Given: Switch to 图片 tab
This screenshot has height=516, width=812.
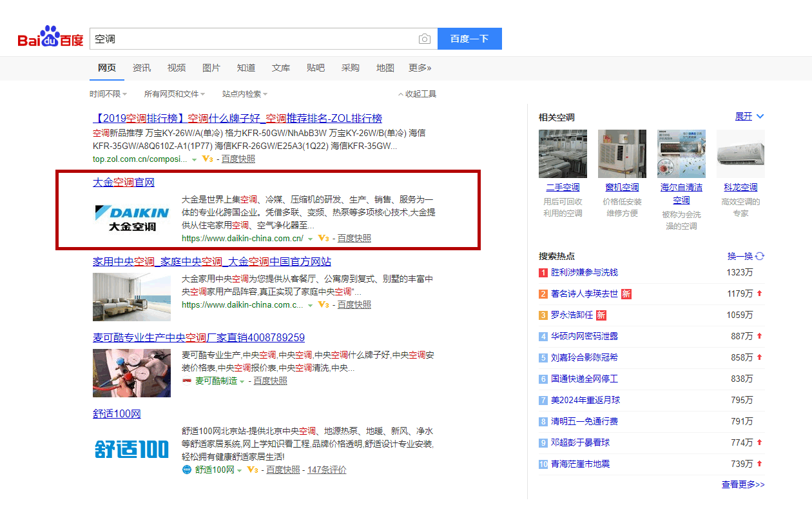Looking at the screenshot, I should click(211, 68).
